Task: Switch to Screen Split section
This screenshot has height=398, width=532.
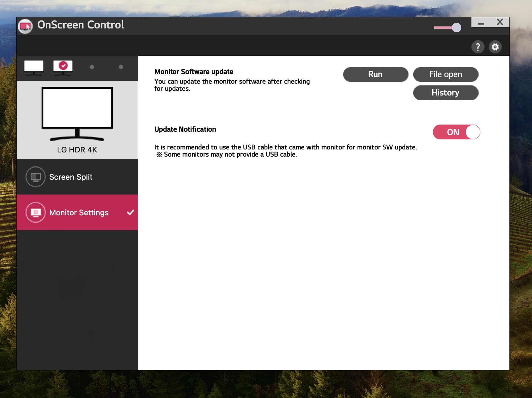Action: pyautogui.click(x=71, y=177)
